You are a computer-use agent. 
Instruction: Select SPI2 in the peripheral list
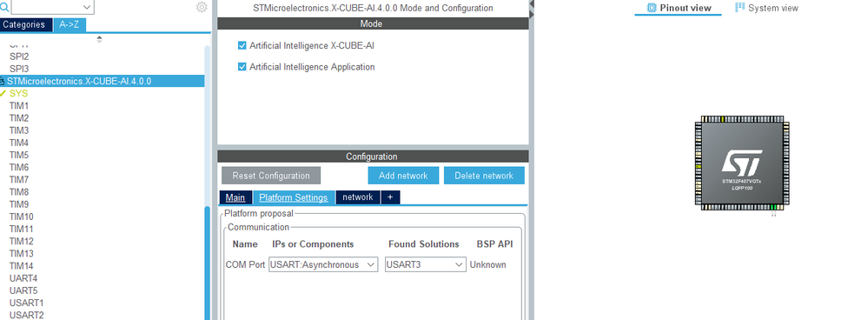pyautogui.click(x=19, y=57)
